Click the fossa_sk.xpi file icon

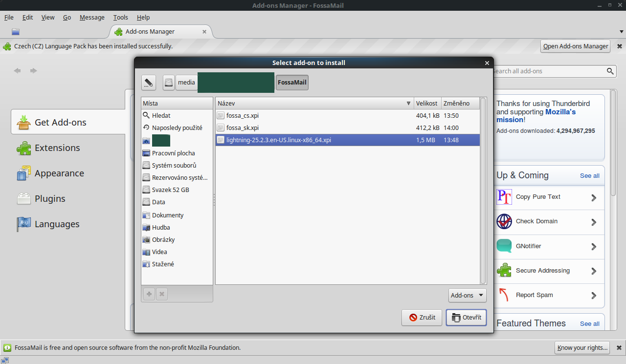(221, 128)
